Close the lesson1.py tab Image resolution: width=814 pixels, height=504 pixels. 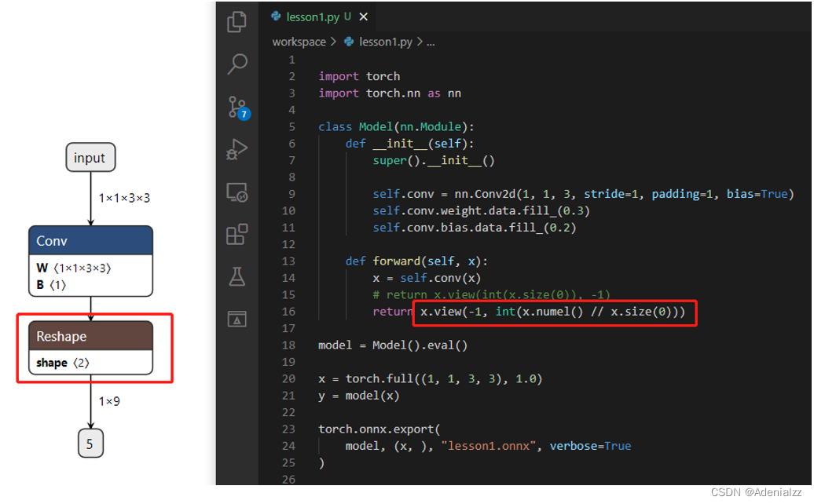363,17
